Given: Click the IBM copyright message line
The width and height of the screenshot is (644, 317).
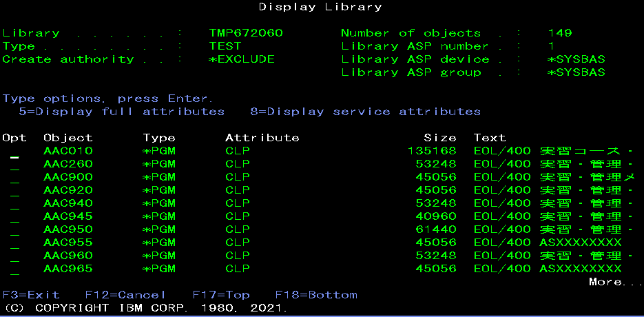Looking at the screenshot, I should point(147,308).
